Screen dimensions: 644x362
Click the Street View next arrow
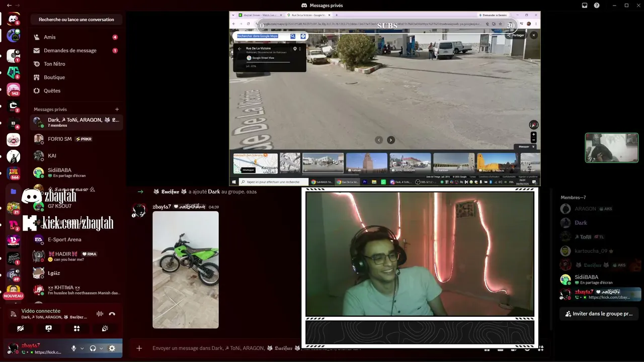click(x=391, y=140)
